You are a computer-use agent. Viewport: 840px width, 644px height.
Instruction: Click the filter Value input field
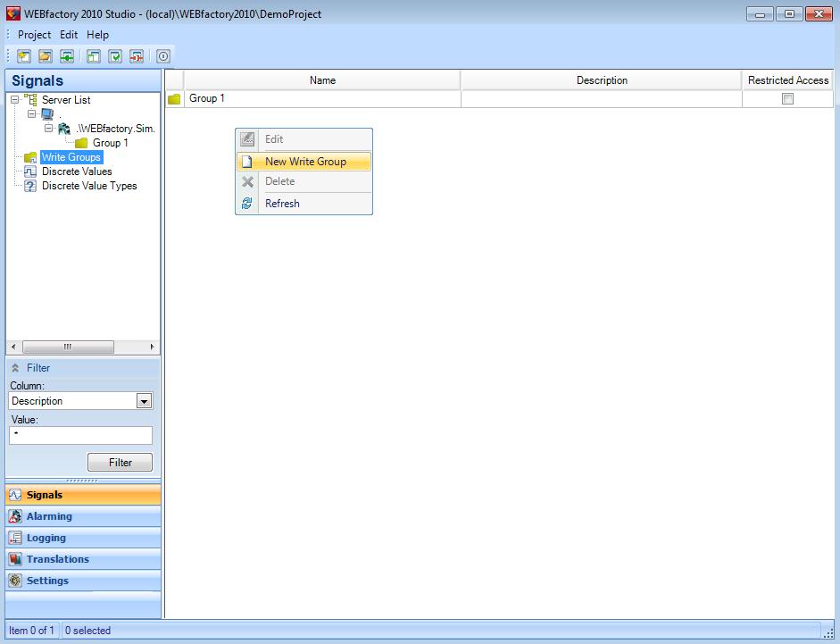point(80,435)
